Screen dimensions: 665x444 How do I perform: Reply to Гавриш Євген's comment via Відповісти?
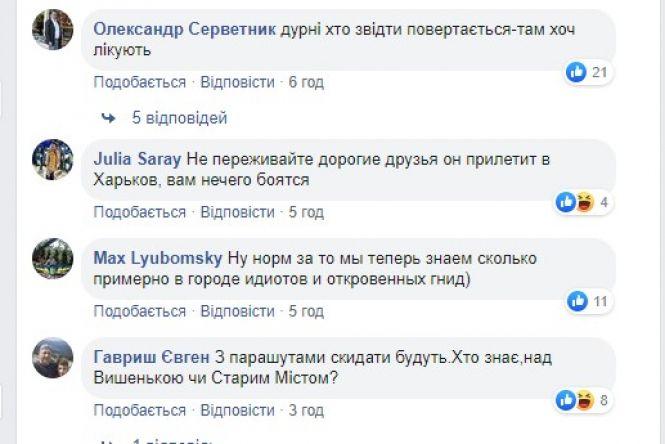point(237,410)
